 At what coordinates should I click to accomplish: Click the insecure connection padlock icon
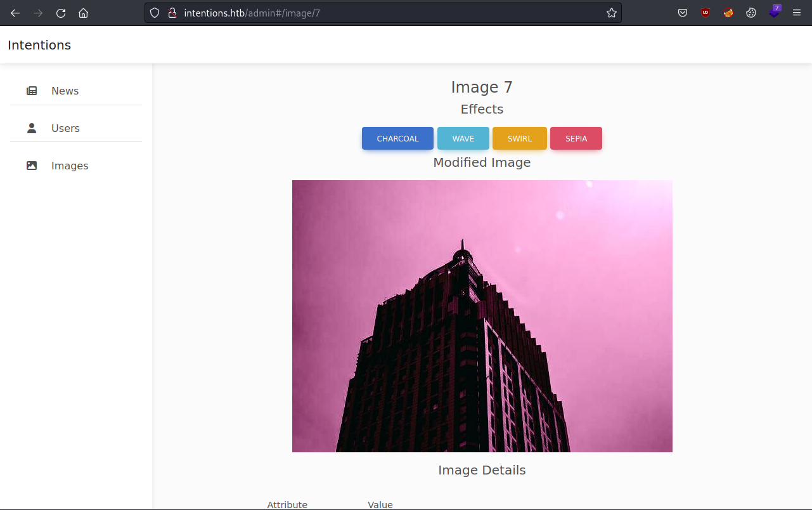pyautogui.click(x=172, y=13)
